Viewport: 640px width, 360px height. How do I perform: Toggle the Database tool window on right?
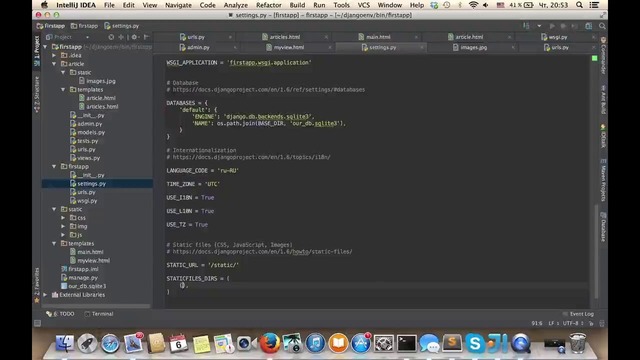tap(603, 227)
